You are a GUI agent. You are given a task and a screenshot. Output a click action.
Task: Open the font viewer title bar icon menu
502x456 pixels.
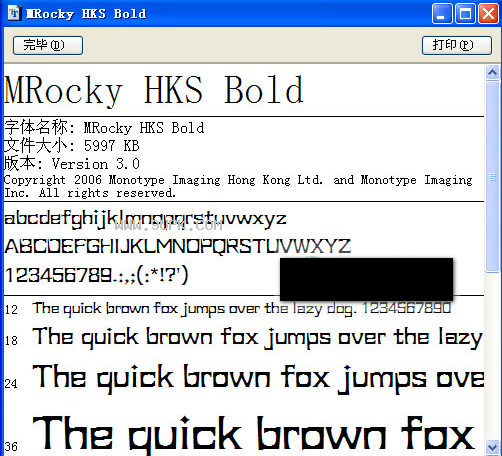(14, 13)
